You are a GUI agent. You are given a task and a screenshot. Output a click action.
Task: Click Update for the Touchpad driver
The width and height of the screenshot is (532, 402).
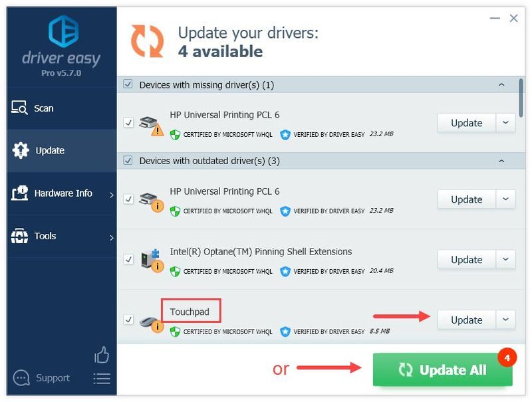(x=467, y=320)
